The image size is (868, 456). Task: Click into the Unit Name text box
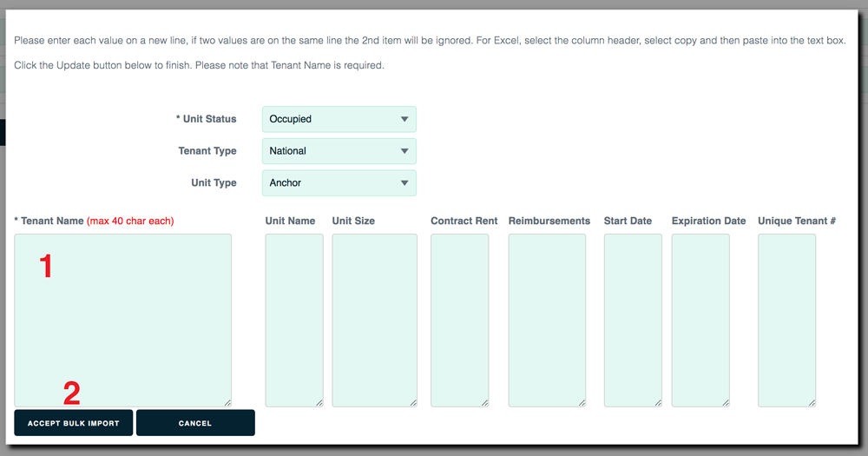tap(294, 321)
